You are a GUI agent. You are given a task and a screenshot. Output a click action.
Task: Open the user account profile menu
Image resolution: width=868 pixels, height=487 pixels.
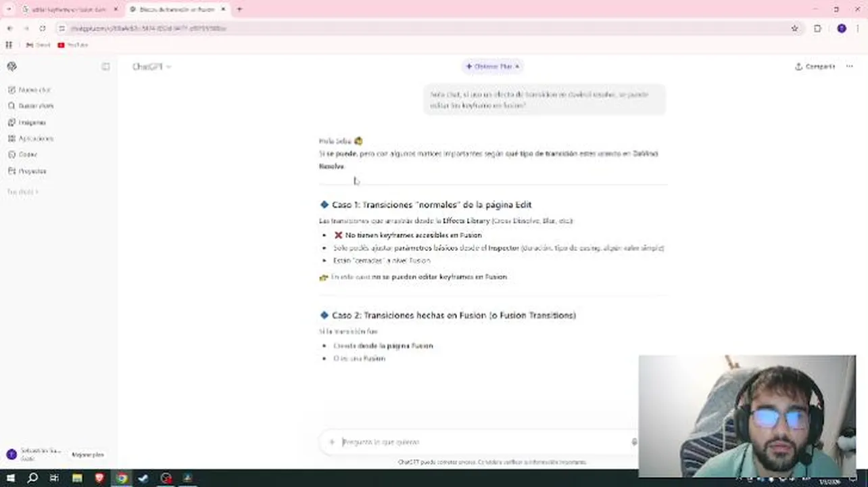click(x=34, y=455)
